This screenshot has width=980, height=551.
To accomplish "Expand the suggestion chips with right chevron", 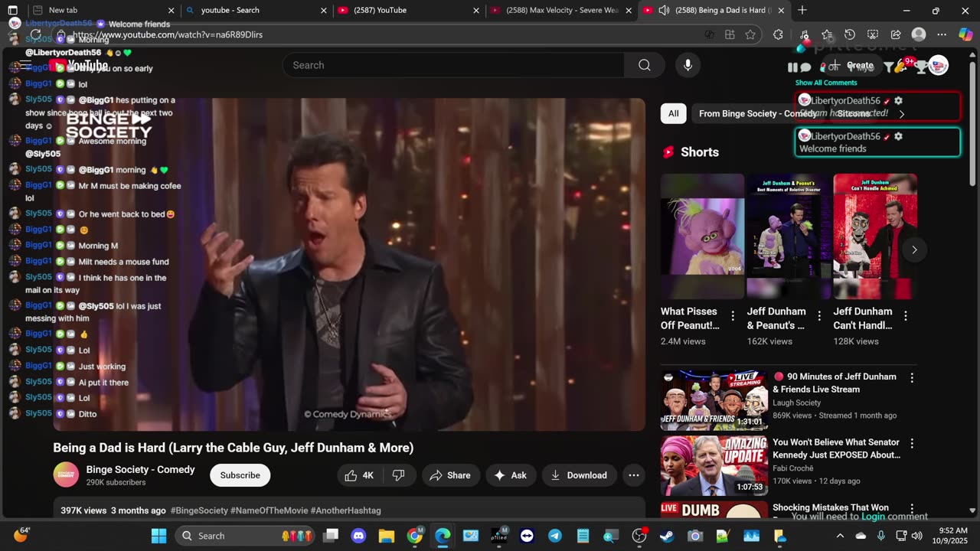I will coord(901,114).
